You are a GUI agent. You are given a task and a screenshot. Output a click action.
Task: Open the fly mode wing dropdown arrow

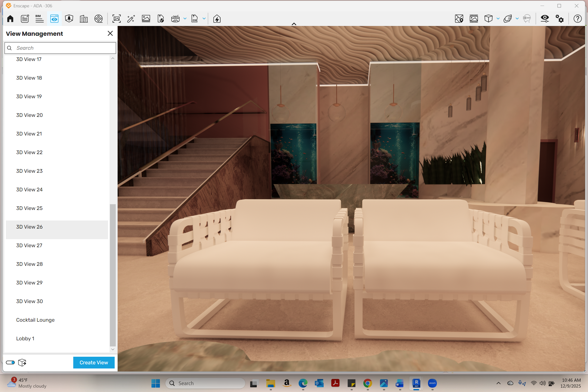click(x=517, y=19)
